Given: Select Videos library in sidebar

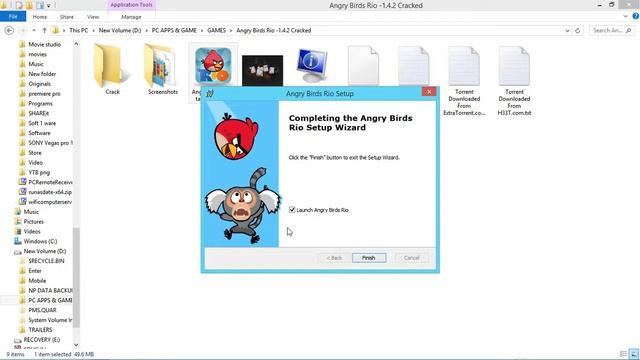Looking at the screenshot, I should (32, 231).
